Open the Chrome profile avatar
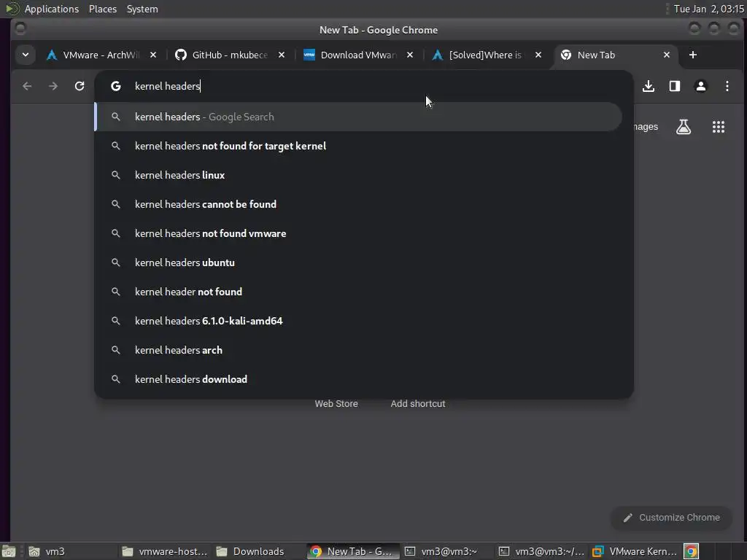 coord(701,86)
